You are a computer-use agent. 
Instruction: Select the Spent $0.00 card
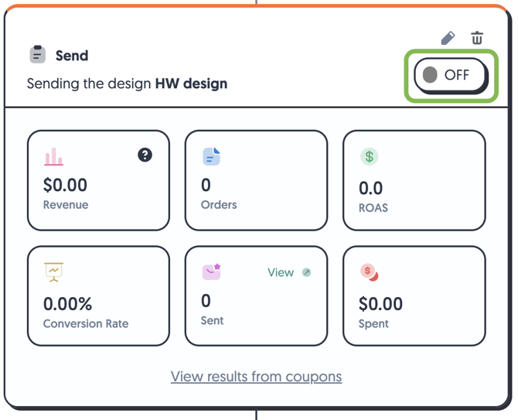(414, 296)
